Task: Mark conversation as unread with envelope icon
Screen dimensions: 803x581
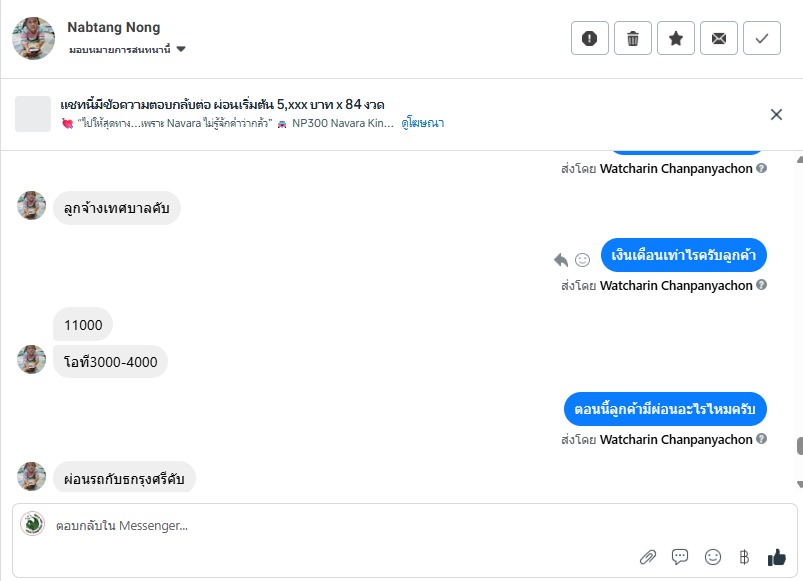Action: click(719, 38)
